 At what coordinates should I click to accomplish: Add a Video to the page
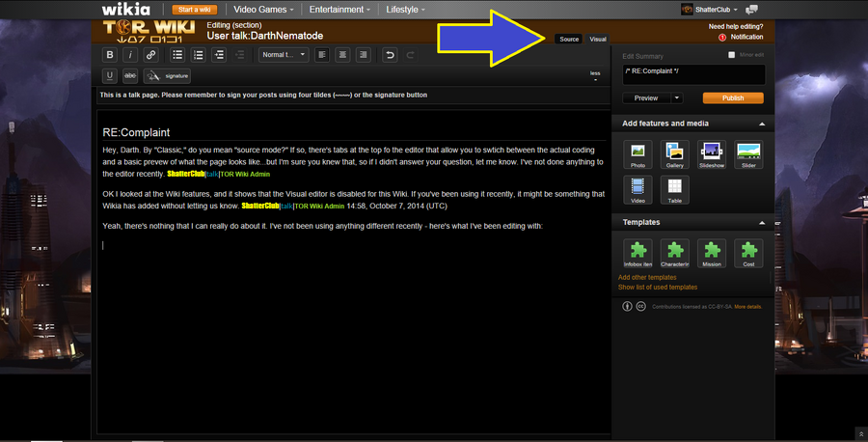click(x=637, y=190)
